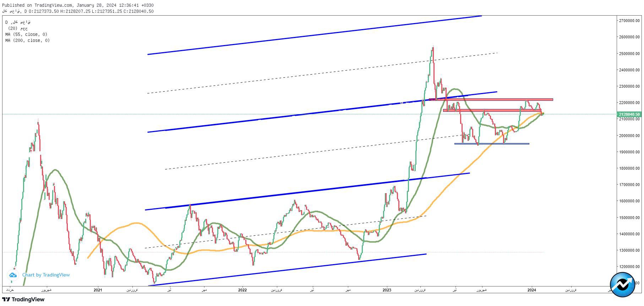Click the Published on TradingView.com header text

tap(78, 5)
